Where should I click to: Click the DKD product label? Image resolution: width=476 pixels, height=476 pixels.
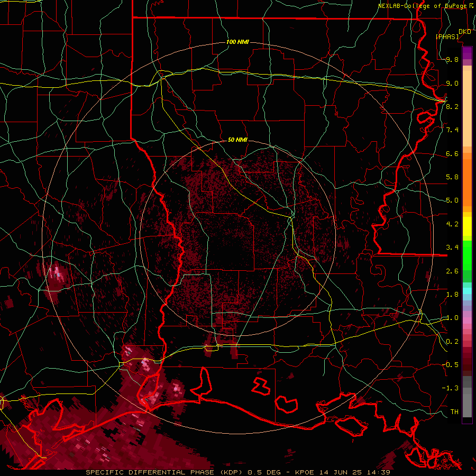tap(464, 32)
